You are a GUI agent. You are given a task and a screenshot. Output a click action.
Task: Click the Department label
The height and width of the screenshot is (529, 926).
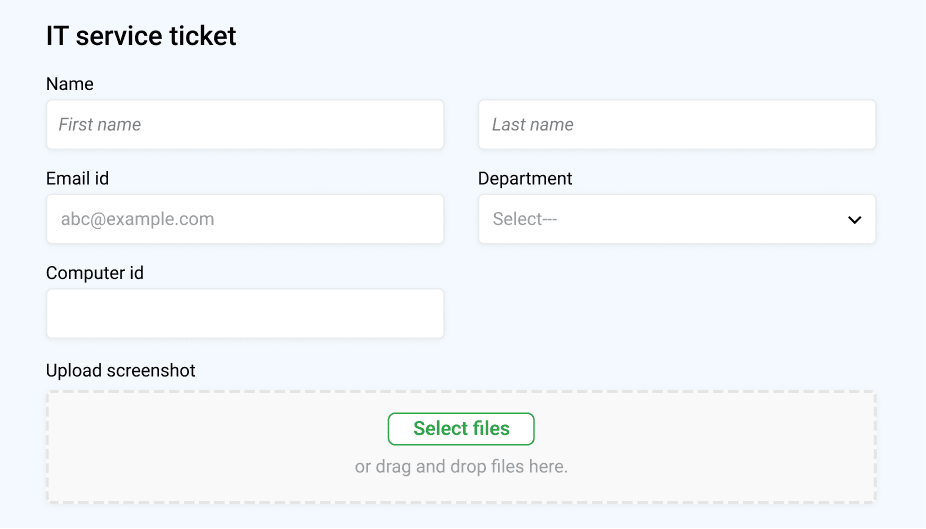click(525, 178)
